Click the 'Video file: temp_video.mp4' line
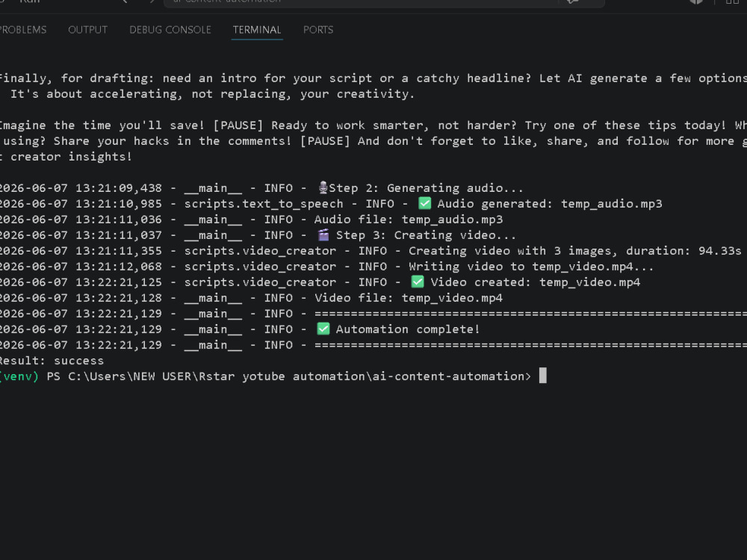This screenshot has height=560, width=747. tap(409, 298)
